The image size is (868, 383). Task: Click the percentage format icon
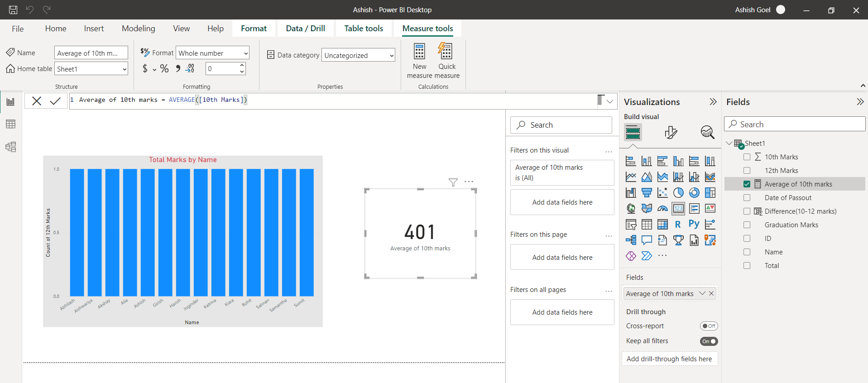(x=164, y=69)
